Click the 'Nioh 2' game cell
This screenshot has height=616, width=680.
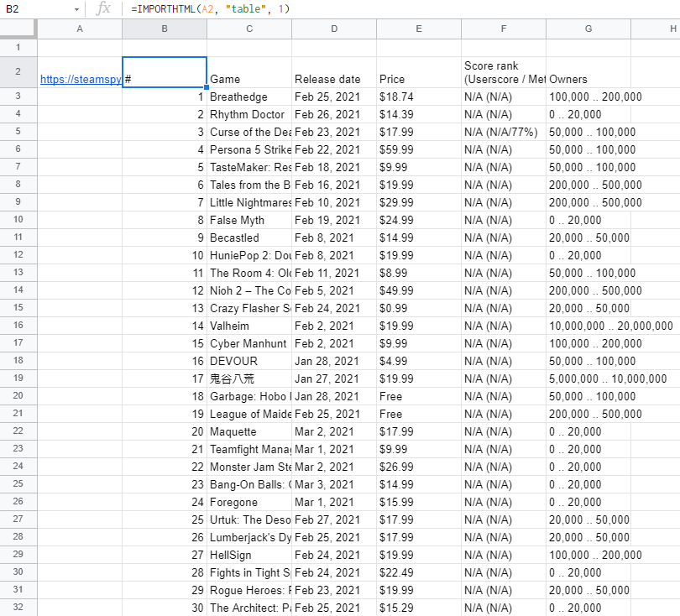point(249,290)
